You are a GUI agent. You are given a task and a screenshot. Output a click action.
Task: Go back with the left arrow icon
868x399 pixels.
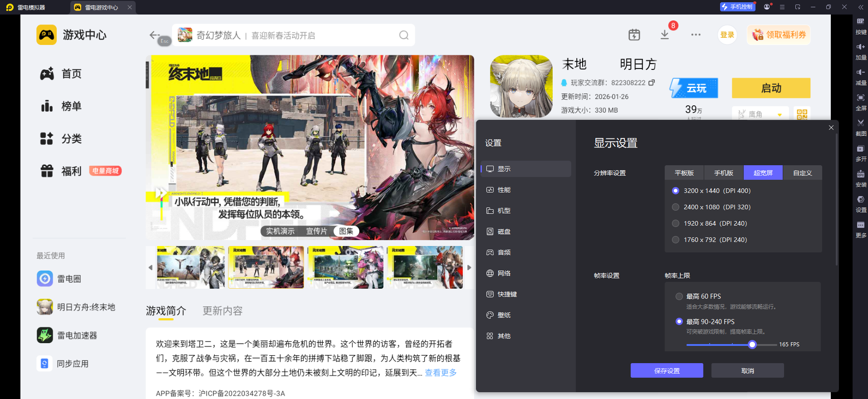(154, 35)
